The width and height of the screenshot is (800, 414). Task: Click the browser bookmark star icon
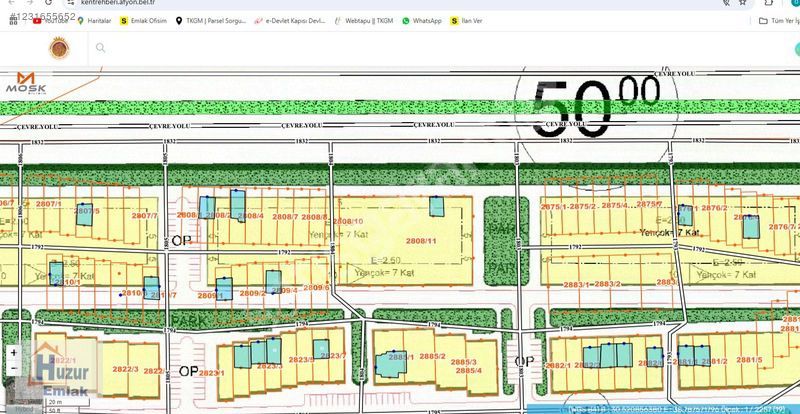pyautogui.click(x=742, y=3)
